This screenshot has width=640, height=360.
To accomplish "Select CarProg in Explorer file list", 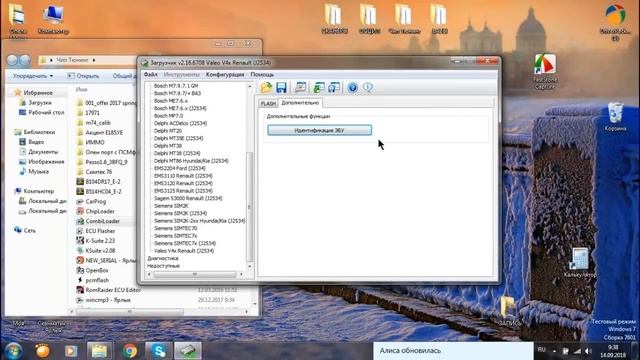I will (x=96, y=202).
